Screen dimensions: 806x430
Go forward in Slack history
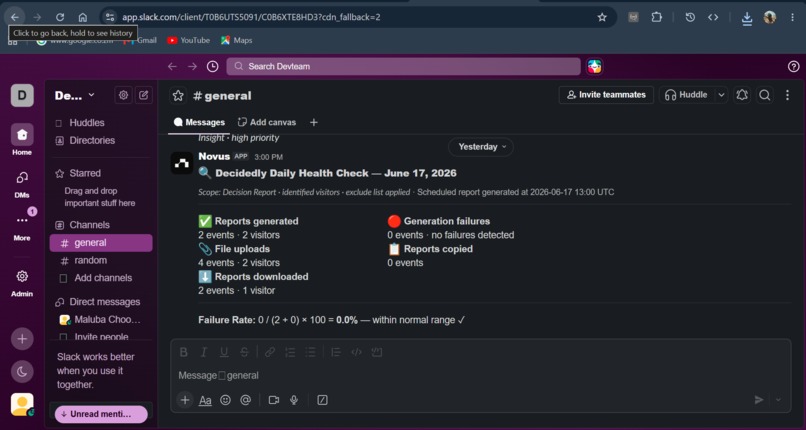192,66
